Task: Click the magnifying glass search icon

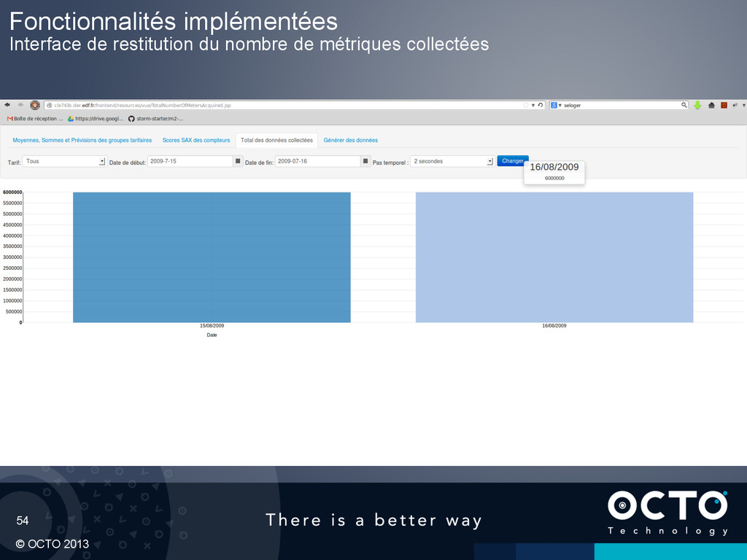Action: click(684, 105)
